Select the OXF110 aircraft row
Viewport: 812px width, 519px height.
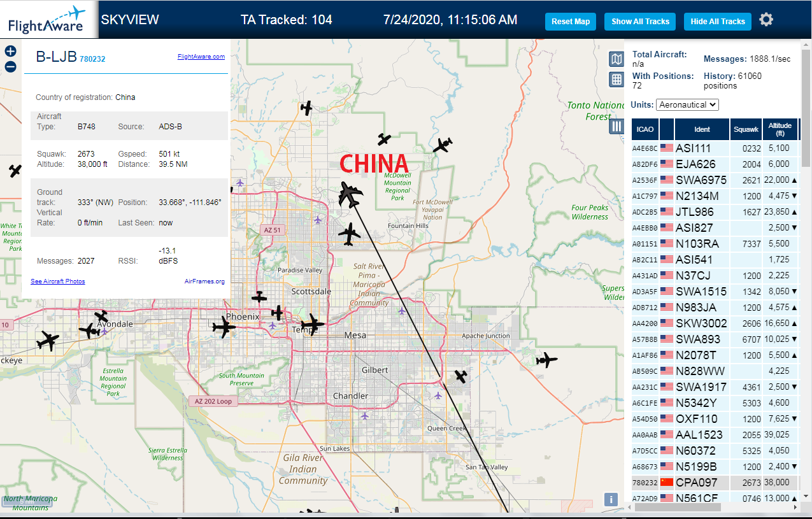[715, 418]
